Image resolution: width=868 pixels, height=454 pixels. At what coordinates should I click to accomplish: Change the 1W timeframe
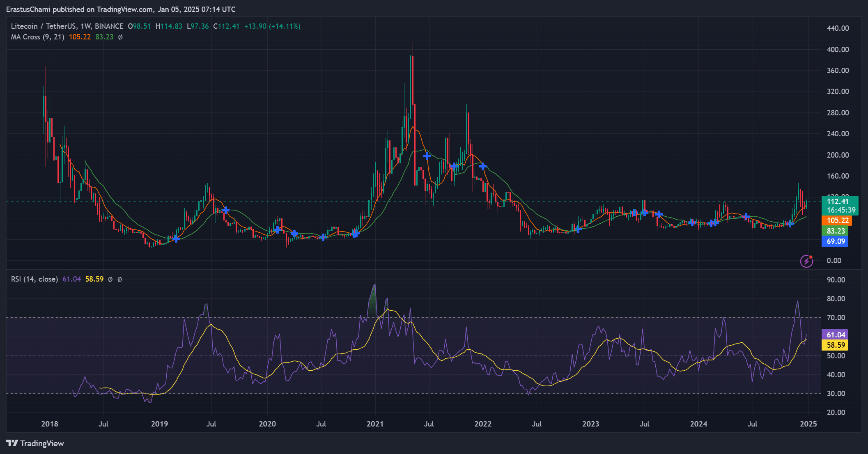coord(85,26)
